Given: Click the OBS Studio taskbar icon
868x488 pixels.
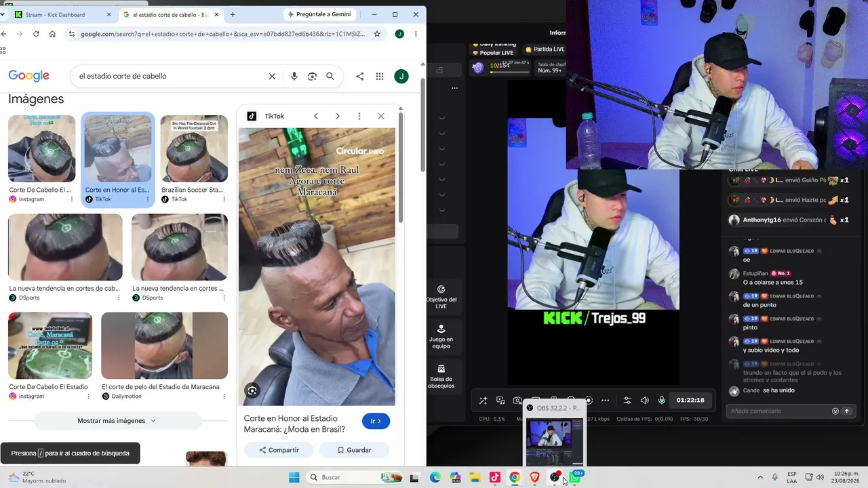Looking at the screenshot, I should click(x=555, y=478).
